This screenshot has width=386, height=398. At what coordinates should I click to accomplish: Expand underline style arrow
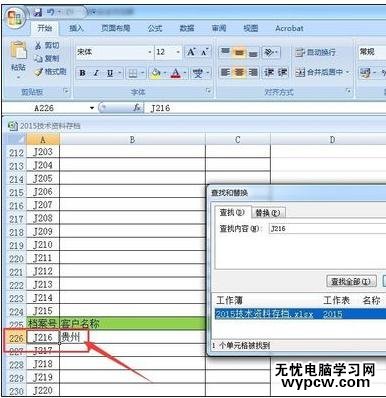click(x=119, y=73)
